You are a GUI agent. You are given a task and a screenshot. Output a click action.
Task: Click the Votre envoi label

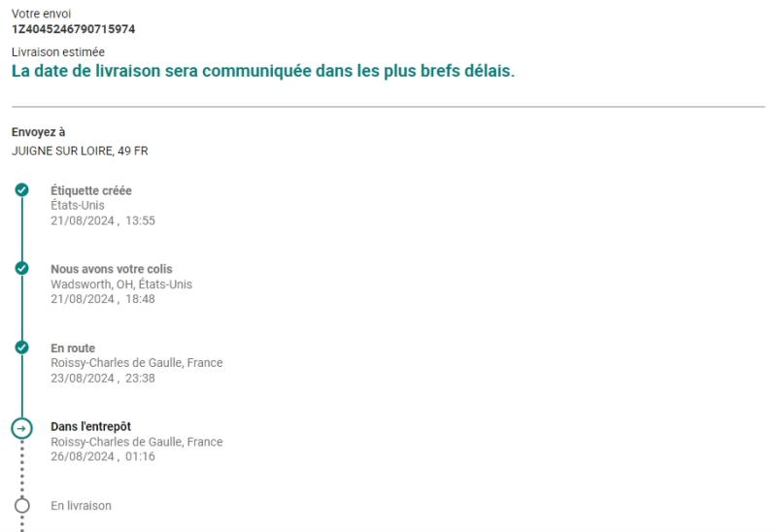(41, 14)
